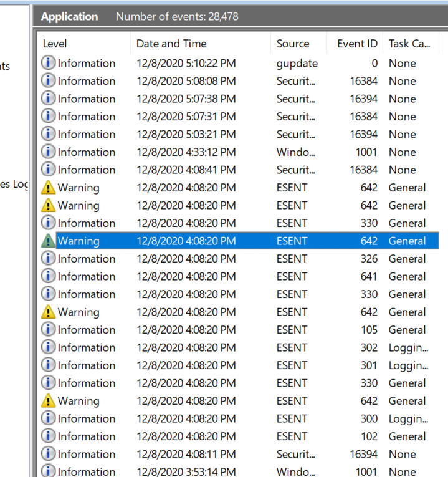The width and height of the screenshot is (448, 477).
Task: Click Event ID 105 cell
Action: 369,330
